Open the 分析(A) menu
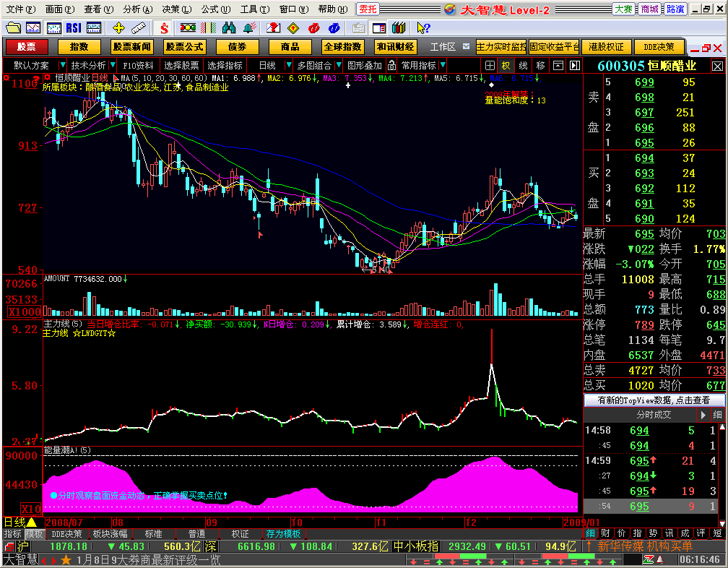This screenshot has height=568, width=728. [x=137, y=9]
